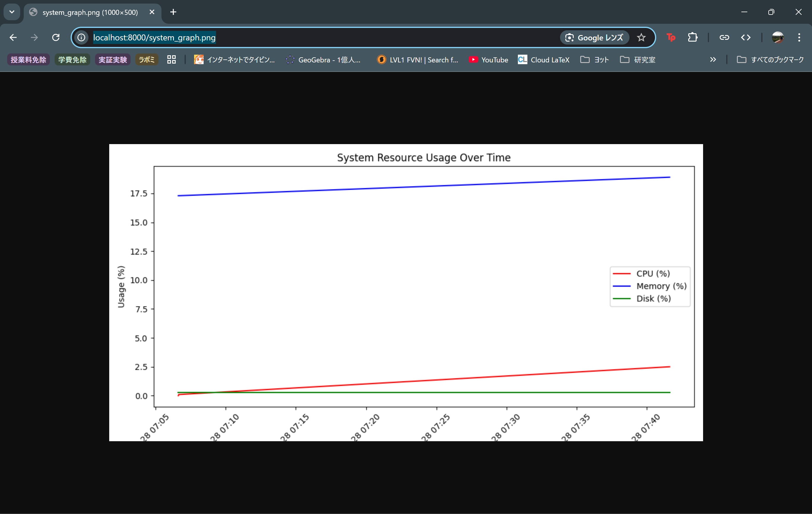Bookmark this page with the star icon
This screenshot has height=514, width=812.
tap(641, 37)
